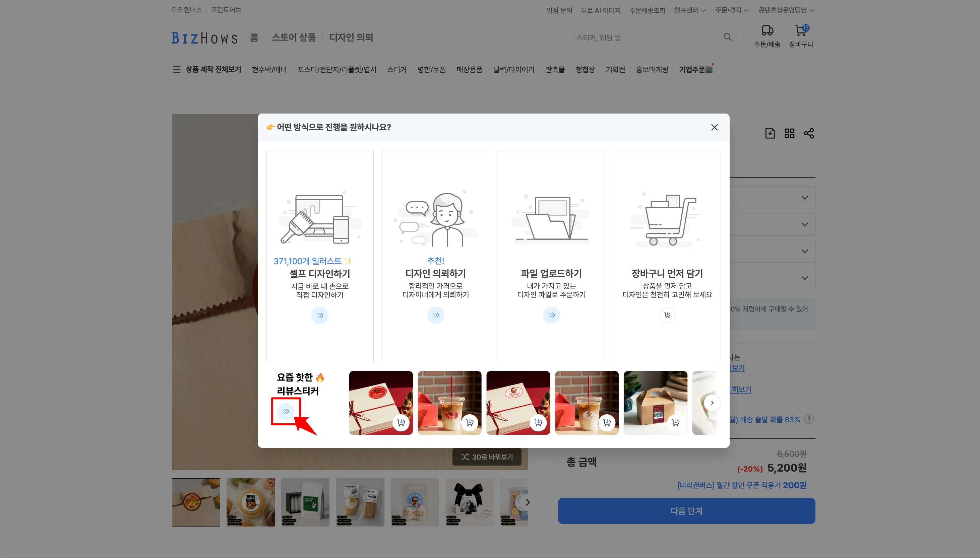Click the search field 스티커, 웨딩 등
The width and height of the screenshot is (980, 558).
644,38
